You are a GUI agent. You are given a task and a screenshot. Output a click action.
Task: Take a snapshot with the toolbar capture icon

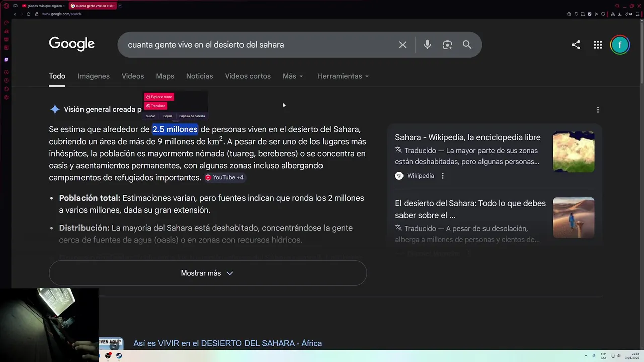tap(583, 14)
